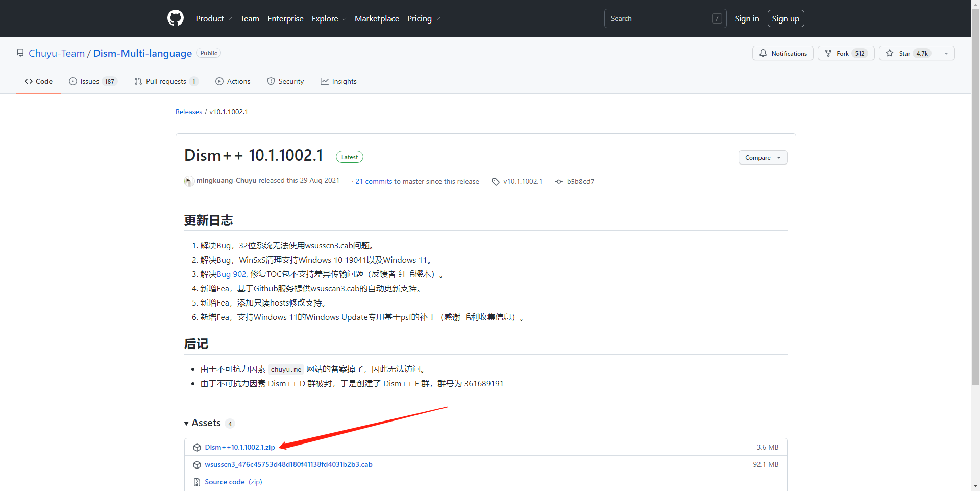This screenshot has width=980, height=491.
Task: Click the 92.1 MB file size
Action: 766,464
